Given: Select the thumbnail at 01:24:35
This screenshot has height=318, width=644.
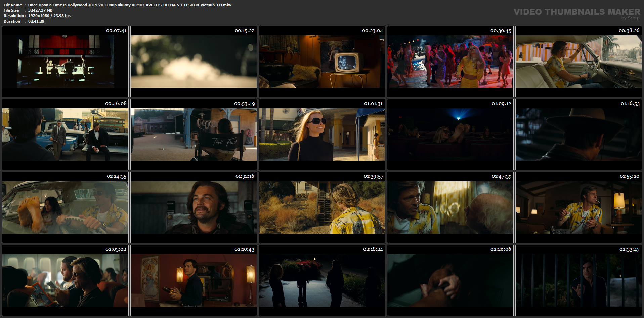Looking at the screenshot, I should click(x=65, y=207).
